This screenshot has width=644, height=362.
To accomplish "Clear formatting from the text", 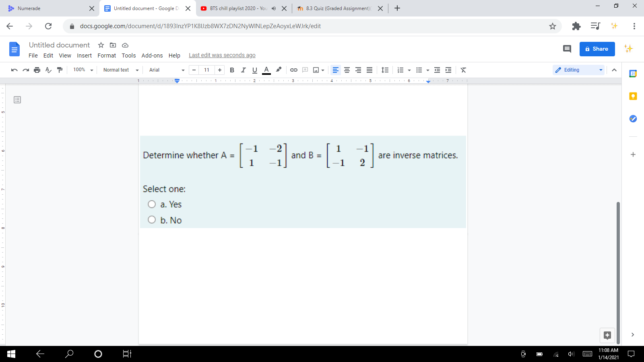I will (463, 70).
